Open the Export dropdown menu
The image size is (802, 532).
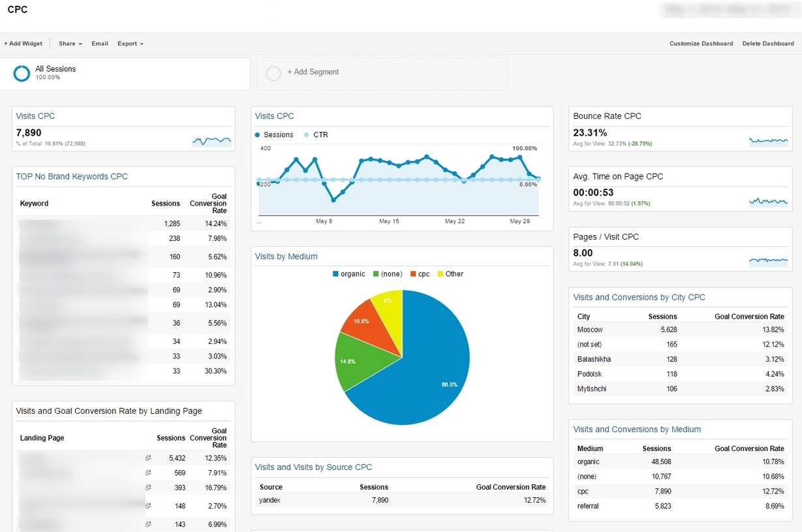point(130,44)
